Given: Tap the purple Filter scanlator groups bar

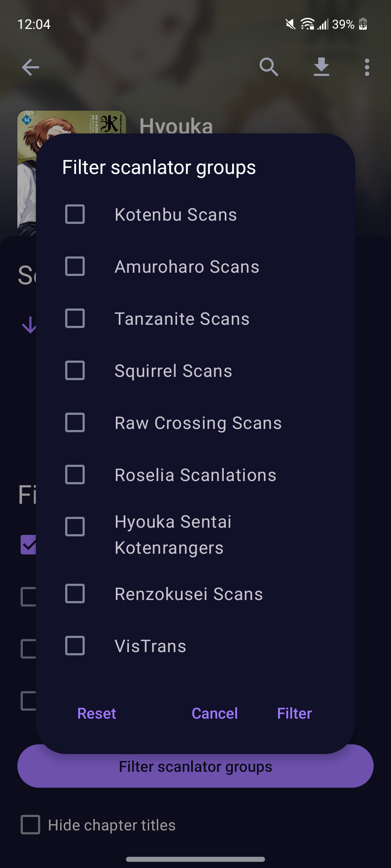Looking at the screenshot, I should click(x=195, y=766).
